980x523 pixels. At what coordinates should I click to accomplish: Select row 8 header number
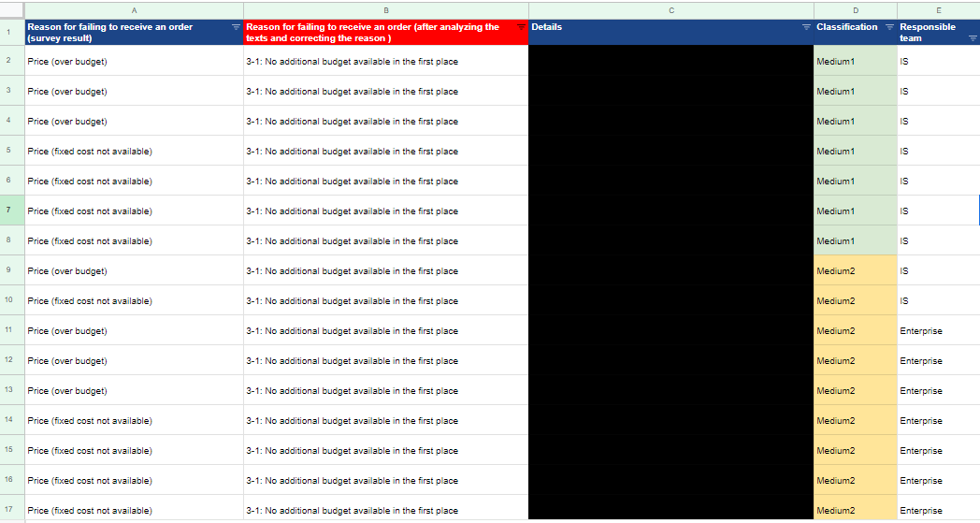12,240
